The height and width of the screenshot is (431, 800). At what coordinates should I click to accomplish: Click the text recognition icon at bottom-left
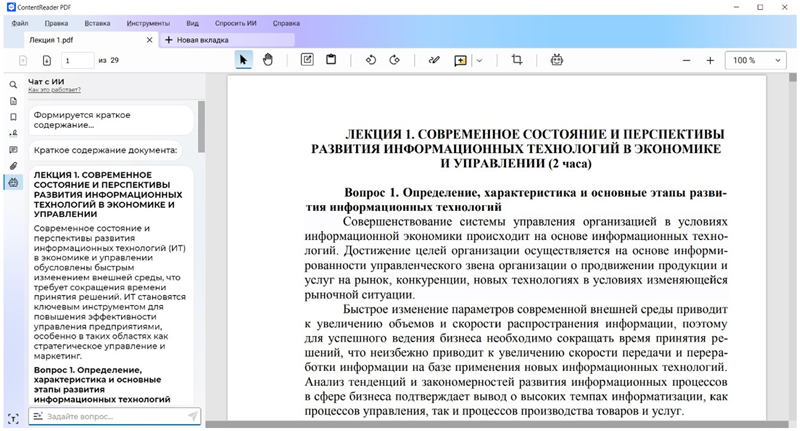13,417
